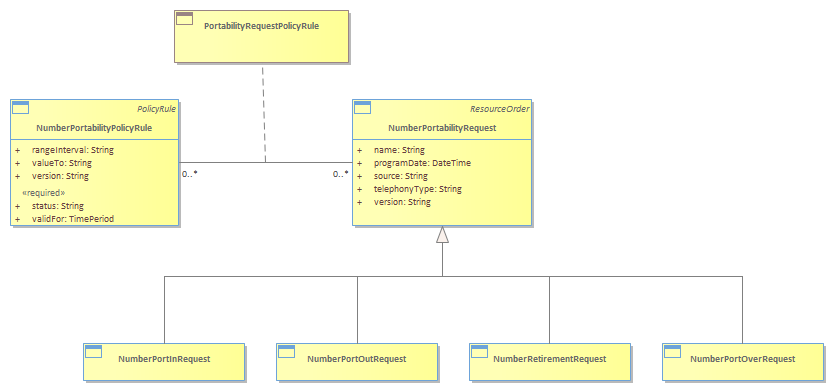
Task: Select the PortabilityRequestPolicyRule class title
Action: (262, 26)
